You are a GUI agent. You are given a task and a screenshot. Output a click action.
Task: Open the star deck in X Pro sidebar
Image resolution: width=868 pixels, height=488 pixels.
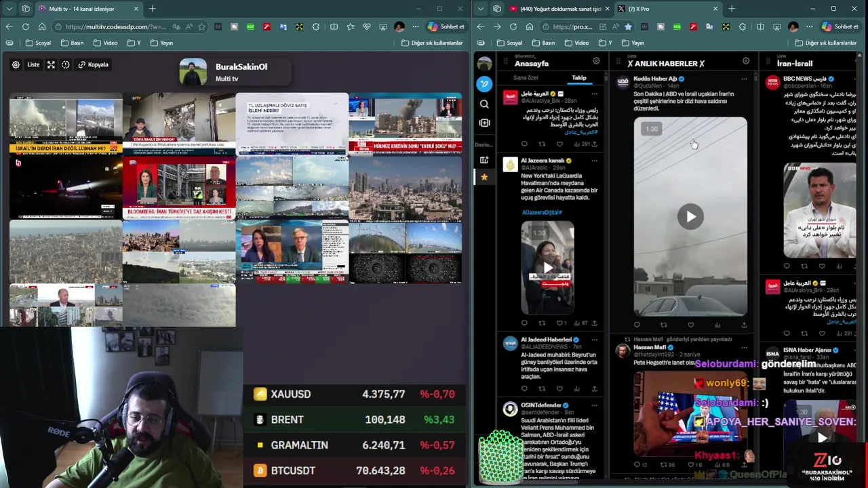pos(484,177)
